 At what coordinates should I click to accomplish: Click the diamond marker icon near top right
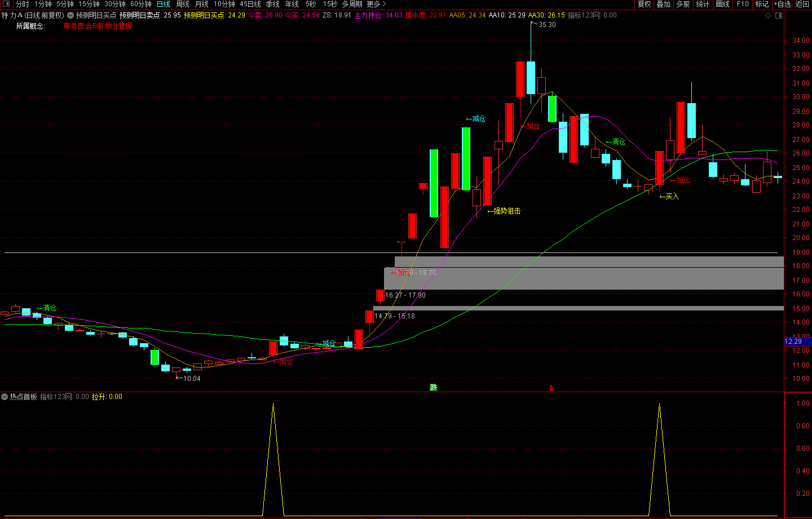tap(768, 16)
